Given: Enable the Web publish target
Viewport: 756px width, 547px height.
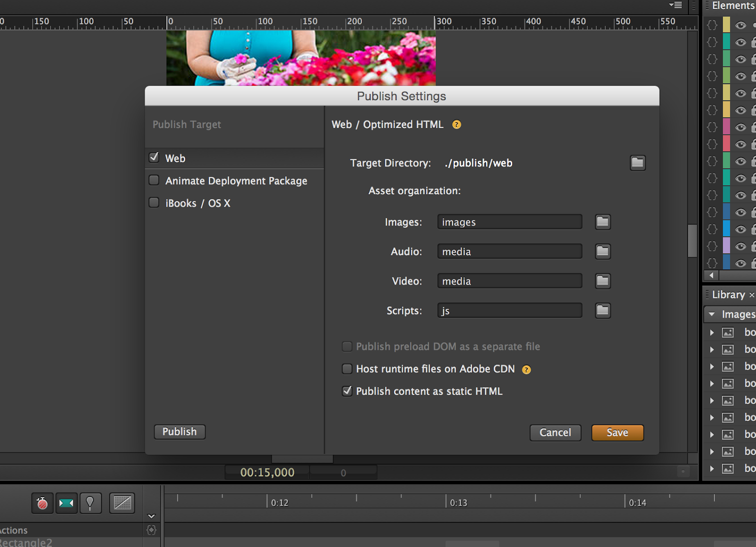Looking at the screenshot, I should coord(154,157).
